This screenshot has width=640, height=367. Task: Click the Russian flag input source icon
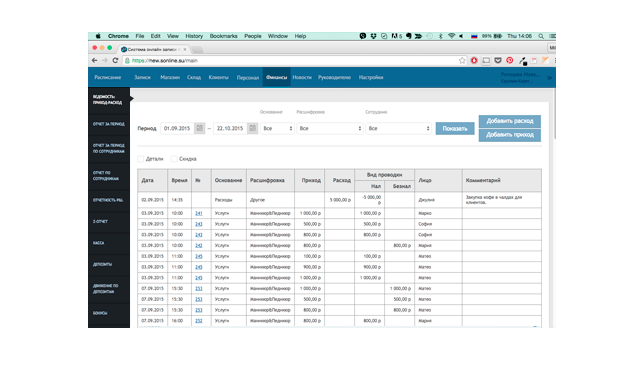click(474, 36)
